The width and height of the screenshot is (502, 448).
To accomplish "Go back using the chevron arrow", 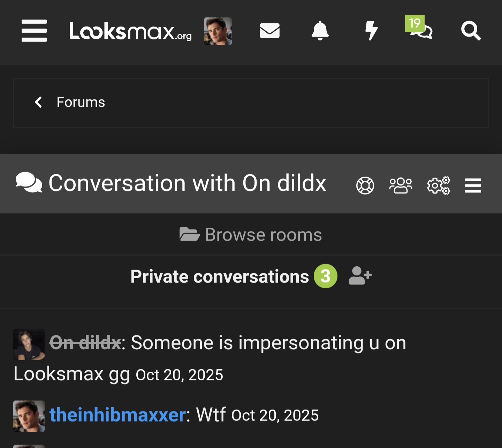I will point(38,102).
